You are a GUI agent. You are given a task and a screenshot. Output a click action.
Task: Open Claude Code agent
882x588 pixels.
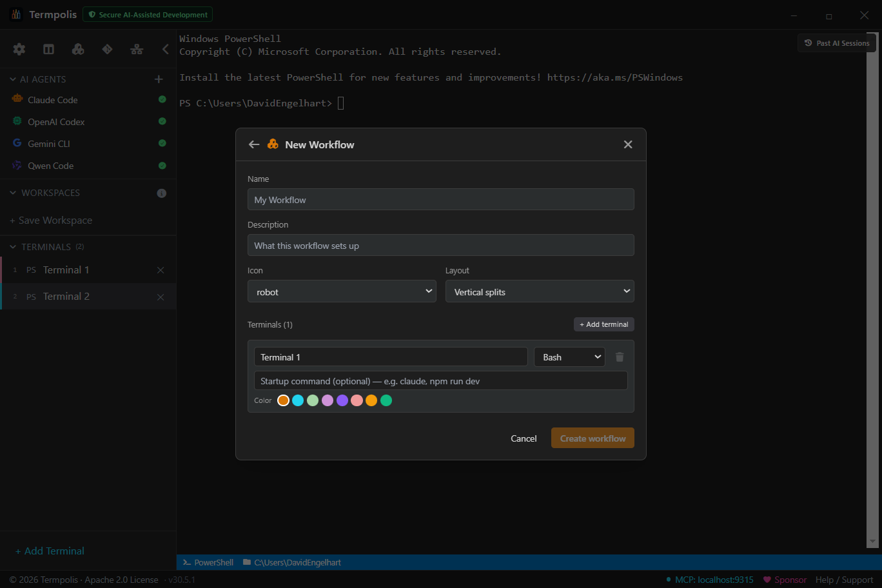point(88,100)
